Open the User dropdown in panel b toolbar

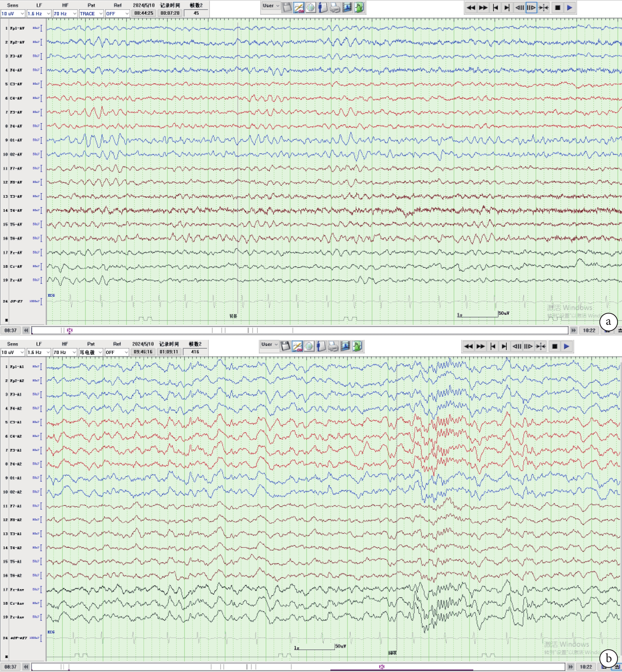tap(270, 344)
